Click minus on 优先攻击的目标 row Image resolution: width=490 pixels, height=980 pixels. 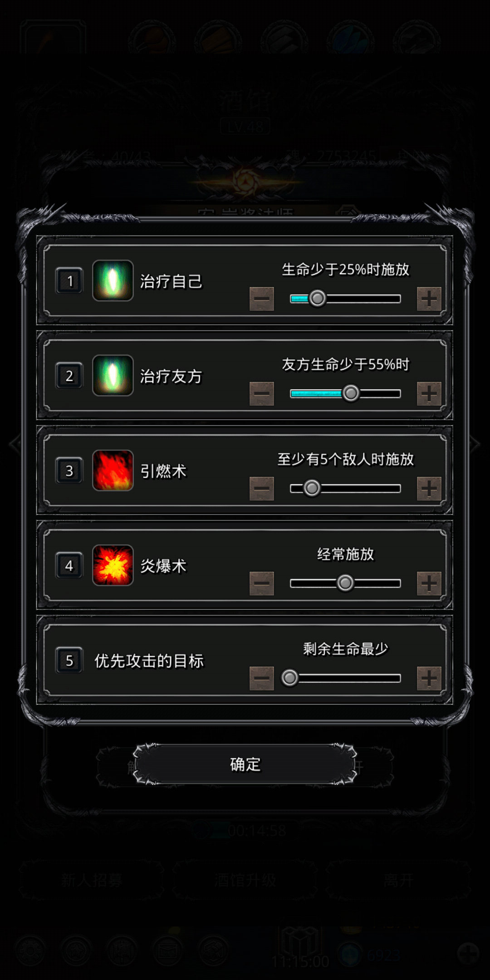262,678
